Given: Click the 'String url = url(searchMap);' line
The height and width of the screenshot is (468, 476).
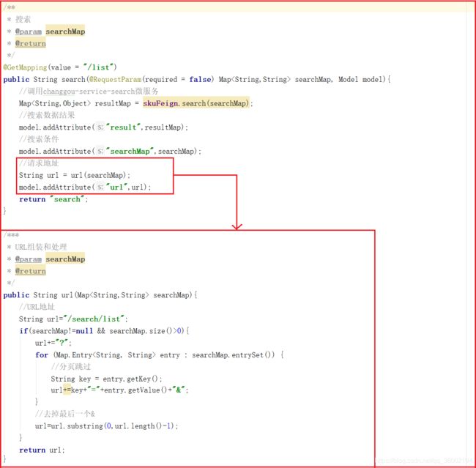Looking at the screenshot, I should [75, 175].
